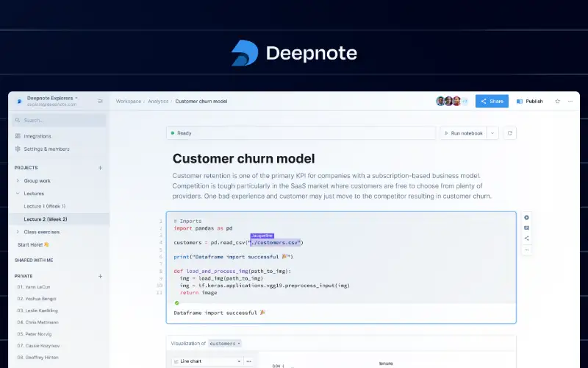Expand the Class exercises project
Viewport: 588px width, 368px height.
[18, 232]
